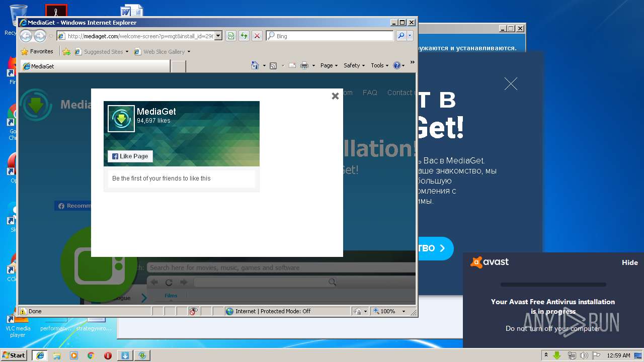Viewport: 644px width, 362px height.
Task: Click the Avast logo in notification
Action: pyautogui.click(x=490, y=262)
